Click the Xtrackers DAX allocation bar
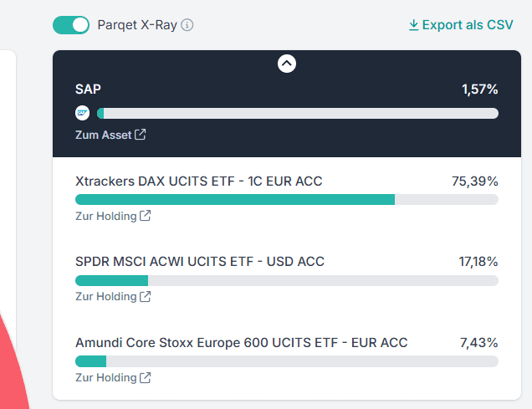The height and width of the screenshot is (409, 532). (x=286, y=199)
